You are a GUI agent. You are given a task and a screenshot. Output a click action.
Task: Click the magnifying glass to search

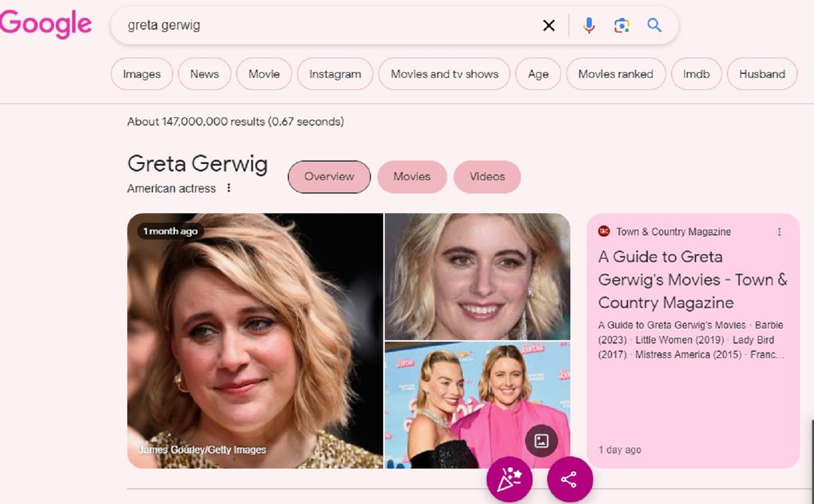click(655, 25)
